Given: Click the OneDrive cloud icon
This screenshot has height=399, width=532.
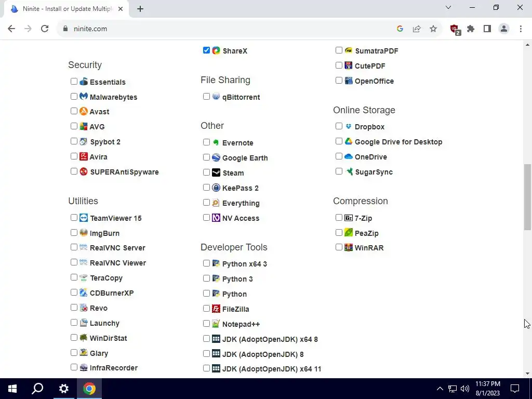Looking at the screenshot, I should click(x=349, y=156).
